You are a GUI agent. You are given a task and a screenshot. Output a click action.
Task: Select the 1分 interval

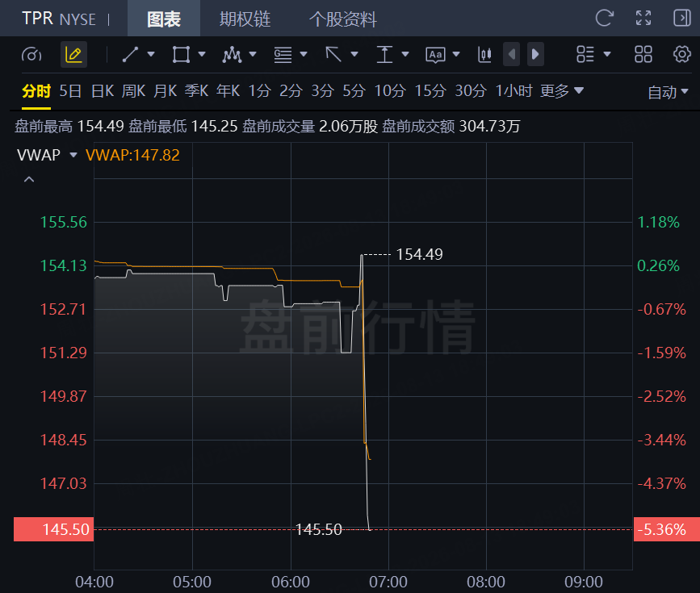tap(260, 91)
